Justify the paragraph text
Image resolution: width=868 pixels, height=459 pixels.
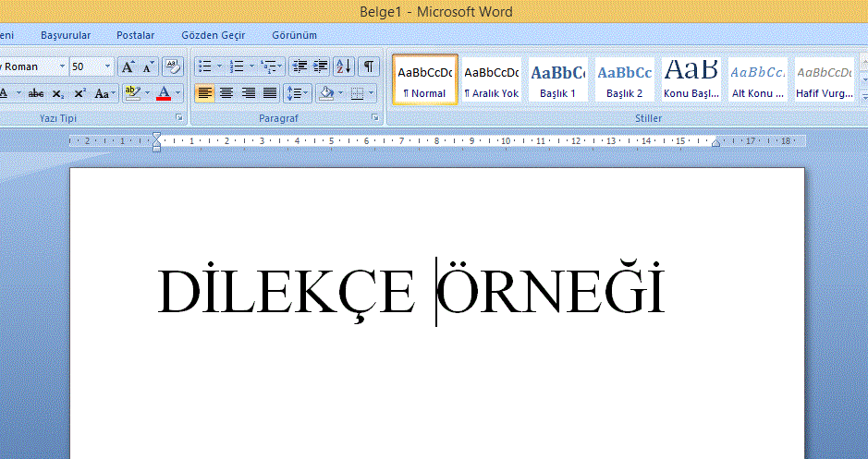coord(270,93)
